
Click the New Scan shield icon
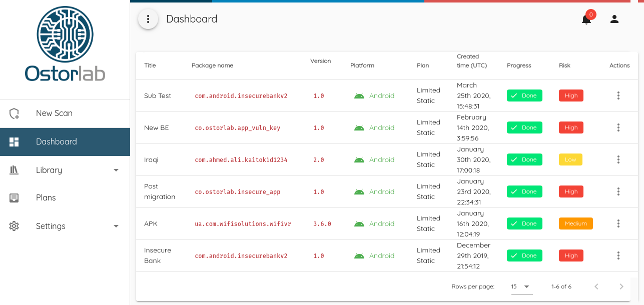pyautogui.click(x=15, y=113)
